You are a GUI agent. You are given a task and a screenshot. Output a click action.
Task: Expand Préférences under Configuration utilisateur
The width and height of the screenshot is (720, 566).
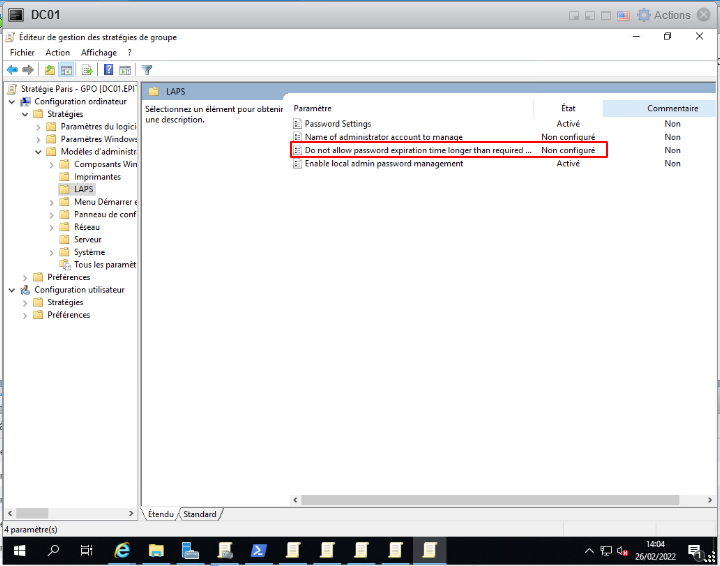[x=25, y=315]
